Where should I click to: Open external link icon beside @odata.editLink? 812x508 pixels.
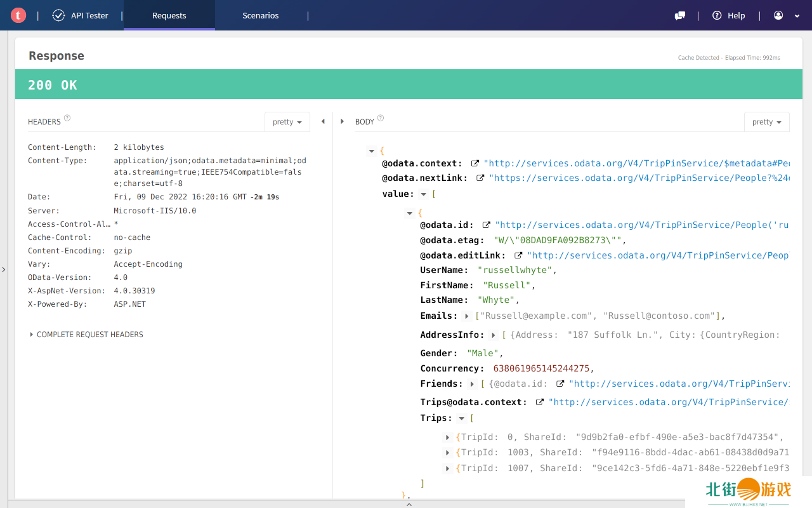(518, 255)
